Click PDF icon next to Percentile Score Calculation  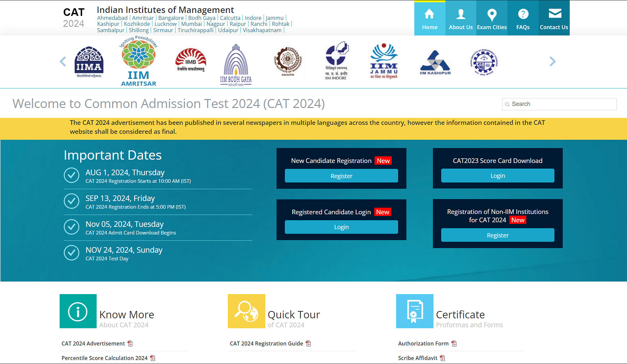click(153, 358)
